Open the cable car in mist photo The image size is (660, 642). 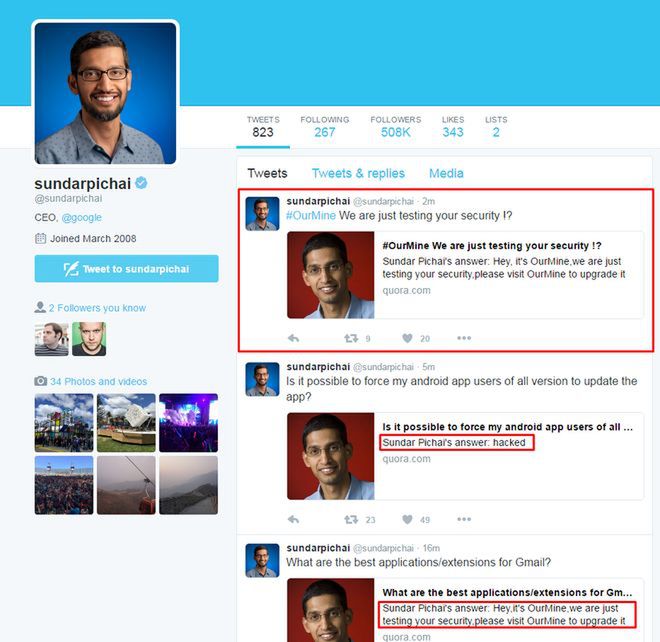click(x=126, y=485)
